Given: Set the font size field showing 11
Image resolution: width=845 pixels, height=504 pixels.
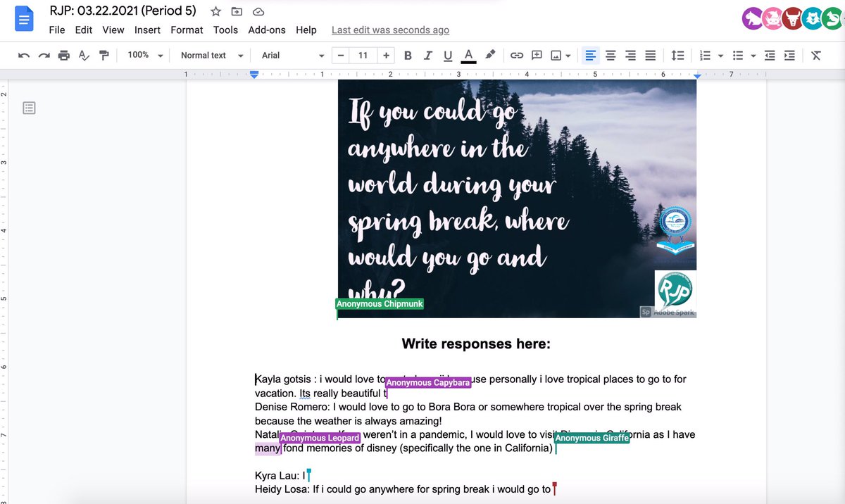Looking at the screenshot, I should coord(363,55).
